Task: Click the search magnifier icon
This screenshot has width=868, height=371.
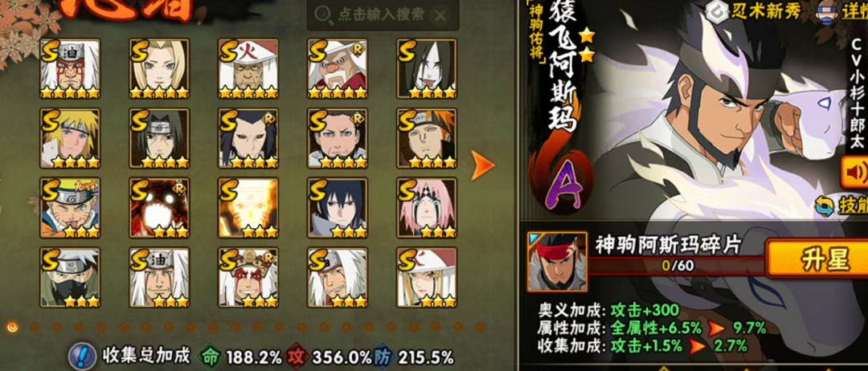Action: [323, 15]
